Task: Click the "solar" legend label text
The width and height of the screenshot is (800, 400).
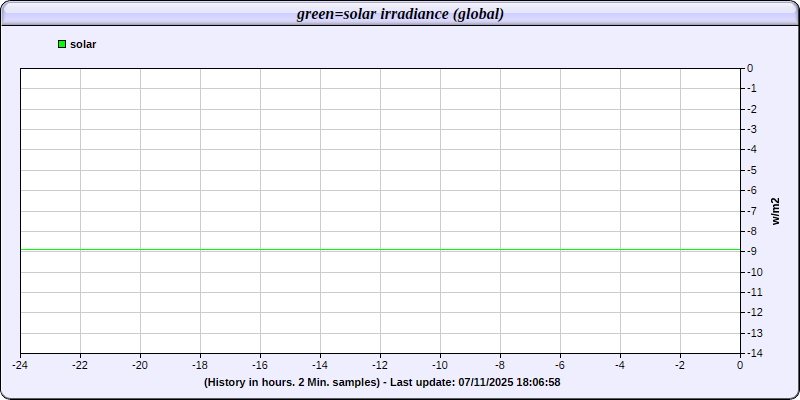Action: (x=83, y=44)
